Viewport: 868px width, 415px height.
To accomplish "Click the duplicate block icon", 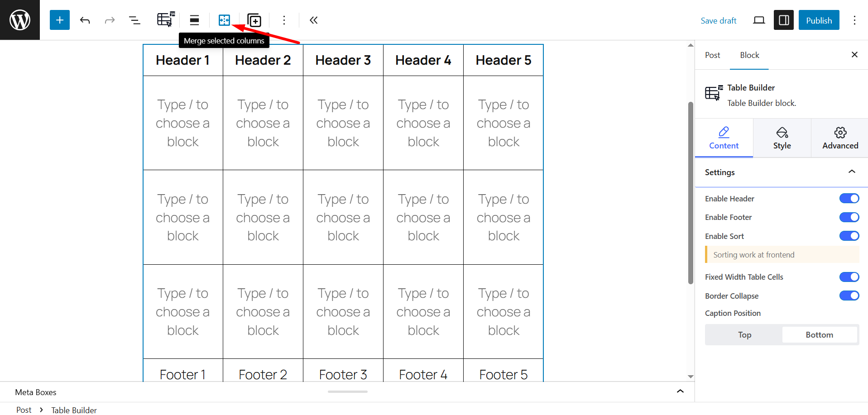I will pyautogui.click(x=254, y=20).
